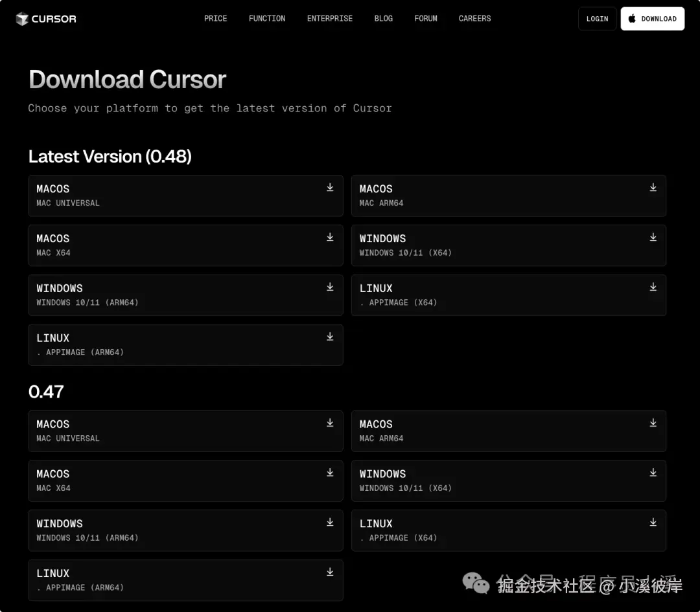Click download icon for 0.47 Mac X64
This screenshot has height=612, width=700.
coord(330,472)
